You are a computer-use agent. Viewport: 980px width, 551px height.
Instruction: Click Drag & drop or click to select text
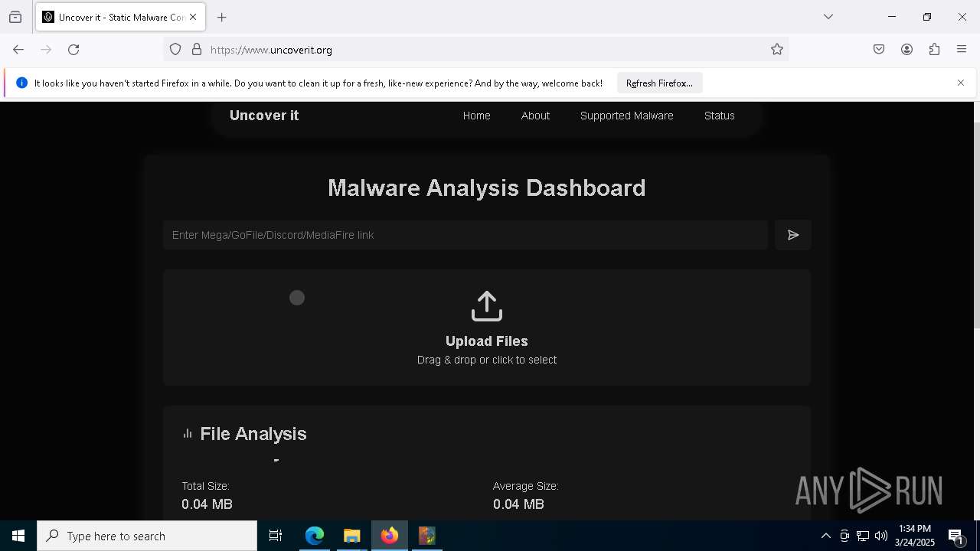pos(487,360)
